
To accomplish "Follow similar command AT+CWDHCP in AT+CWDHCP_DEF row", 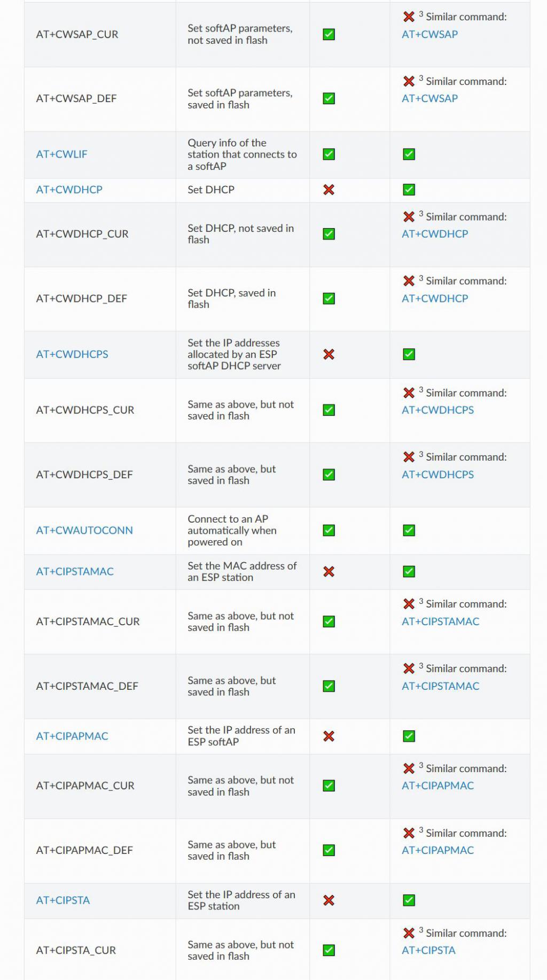I will (435, 299).
